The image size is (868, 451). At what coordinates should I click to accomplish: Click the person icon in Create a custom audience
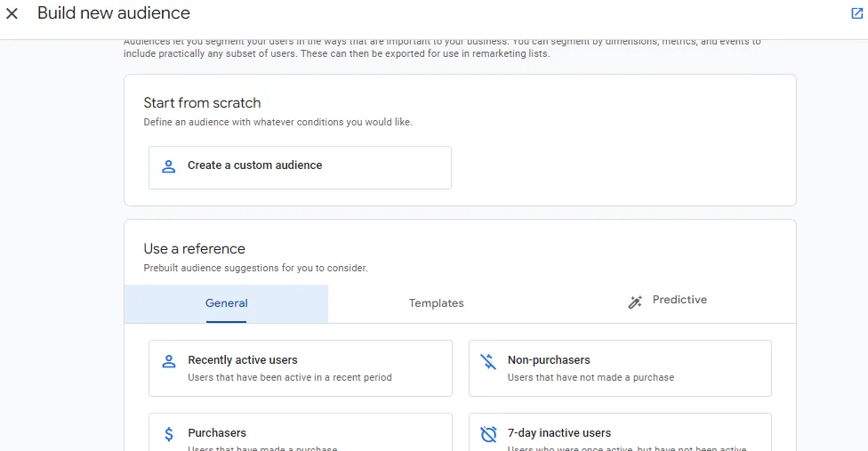pyautogui.click(x=169, y=166)
